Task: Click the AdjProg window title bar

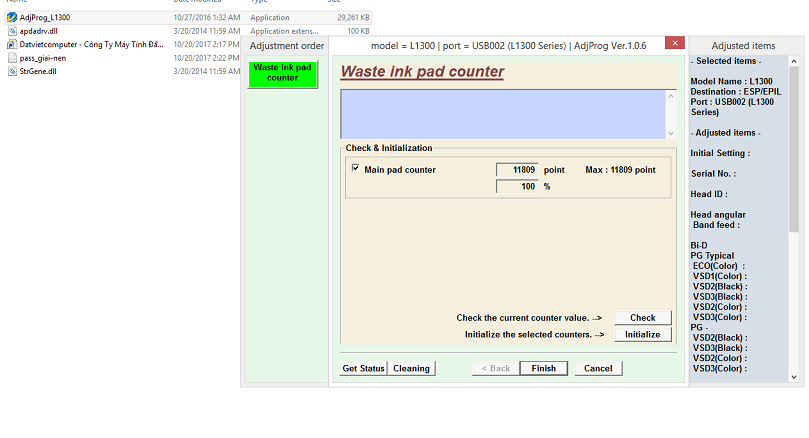Action: pyautogui.click(x=508, y=46)
